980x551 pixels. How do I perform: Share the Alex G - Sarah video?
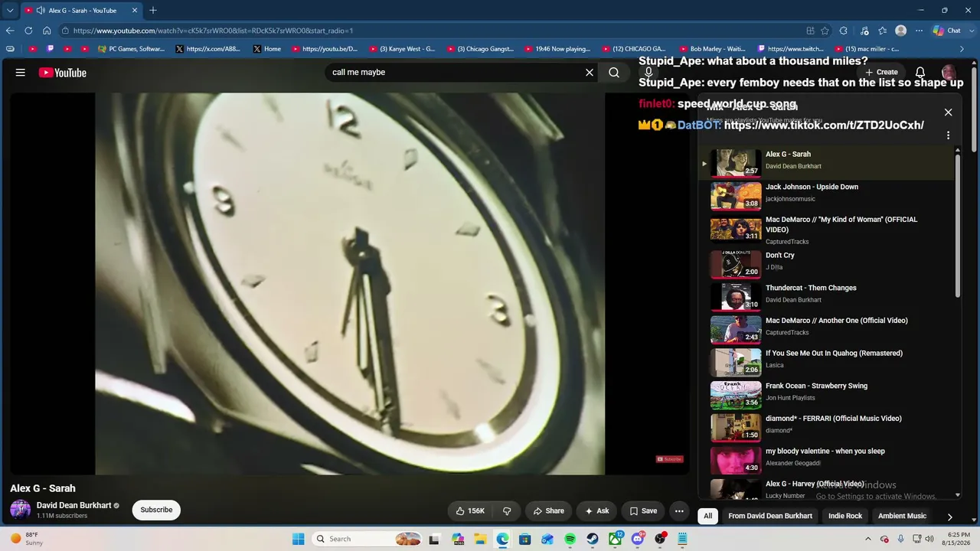[x=548, y=511]
